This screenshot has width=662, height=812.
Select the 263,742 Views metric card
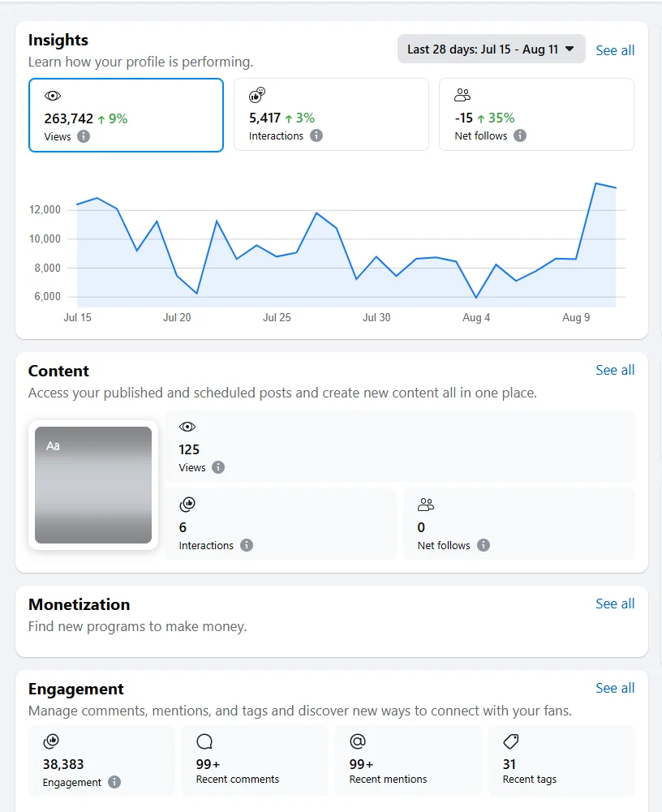pyautogui.click(x=126, y=115)
